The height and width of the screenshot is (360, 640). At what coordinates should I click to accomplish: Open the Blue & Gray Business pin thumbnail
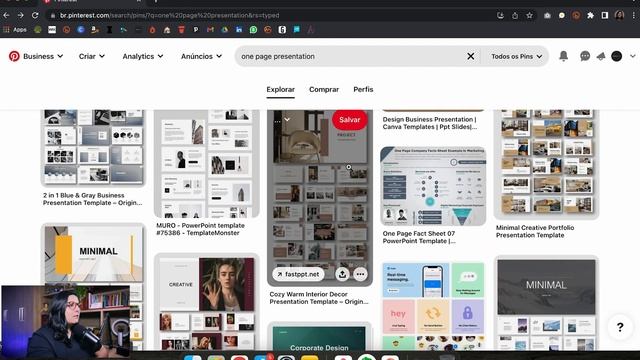(x=93, y=148)
